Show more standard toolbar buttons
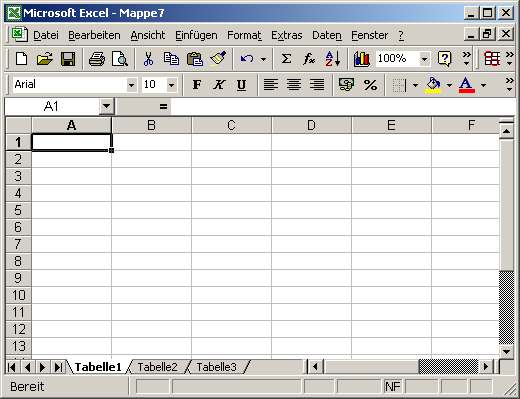Viewport: 520px width, 399px height. pos(467,58)
